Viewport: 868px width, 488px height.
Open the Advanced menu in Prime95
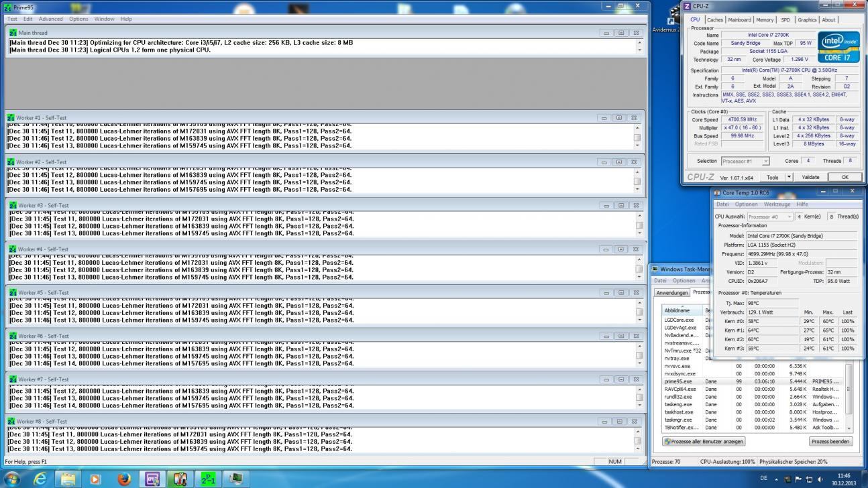pos(50,19)
